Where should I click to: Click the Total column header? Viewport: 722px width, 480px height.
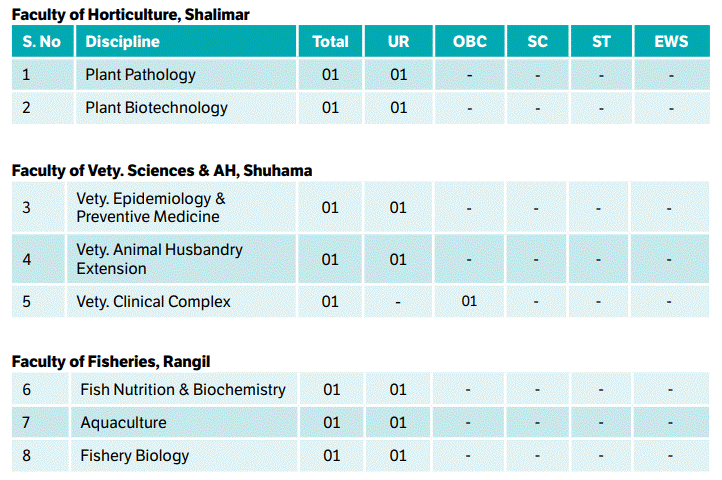click(330, 41)
